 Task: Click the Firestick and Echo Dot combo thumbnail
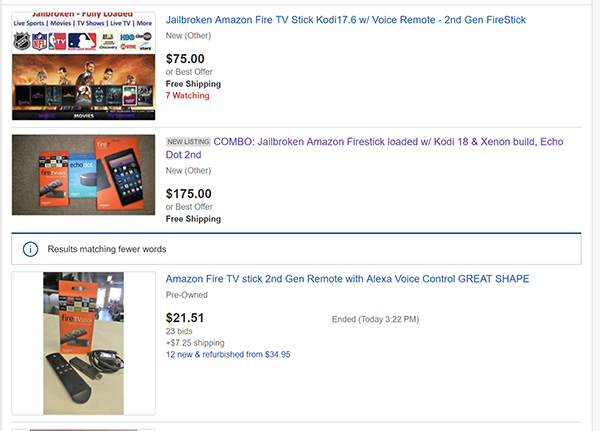tap(83, 175)
